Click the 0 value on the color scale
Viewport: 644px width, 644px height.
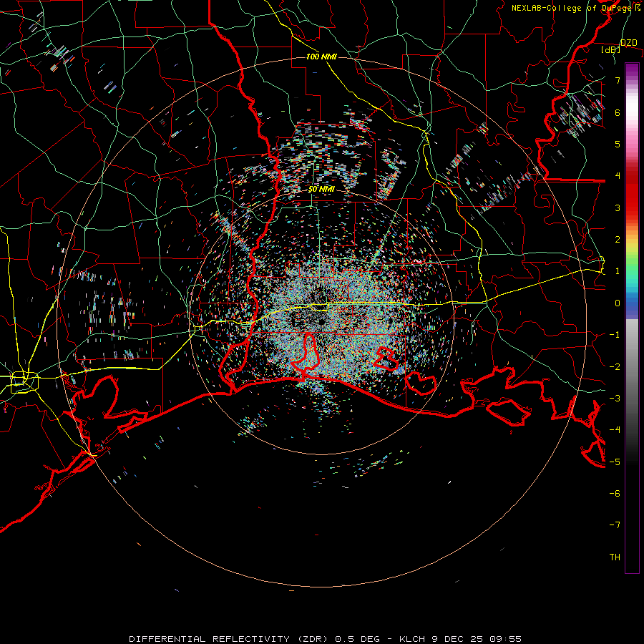(618, 303)
